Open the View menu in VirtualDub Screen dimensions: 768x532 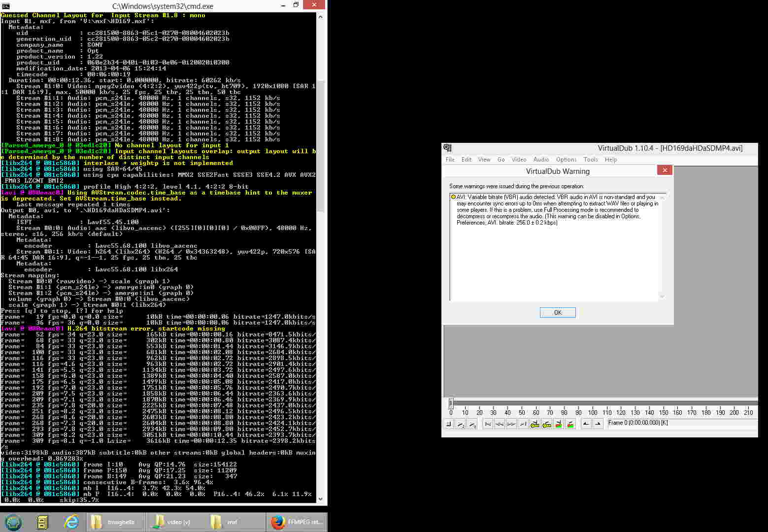(484, 160)
